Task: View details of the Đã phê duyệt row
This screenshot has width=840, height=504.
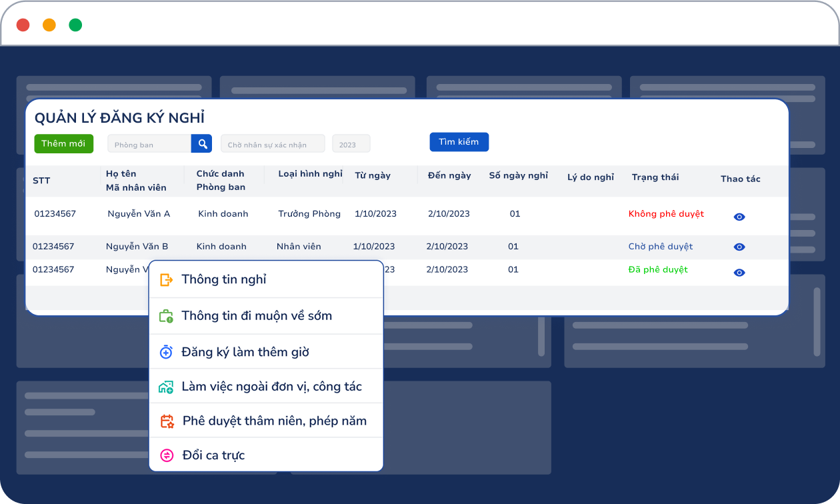Action: 739,273
